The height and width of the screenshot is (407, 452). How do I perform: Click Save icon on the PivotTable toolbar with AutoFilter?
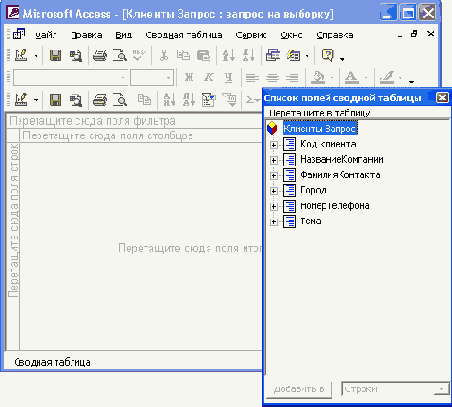point(55,100)
